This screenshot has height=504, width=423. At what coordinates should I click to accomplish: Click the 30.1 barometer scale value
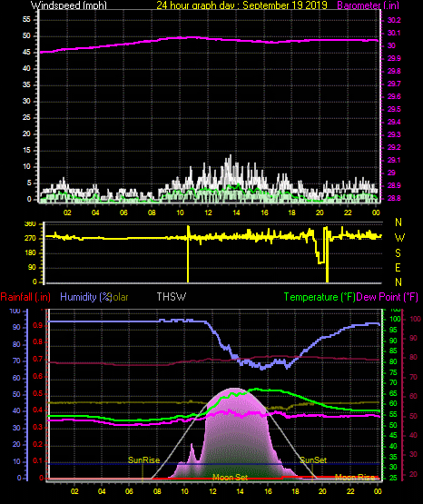pyautogui.click(x=394, y=33)
